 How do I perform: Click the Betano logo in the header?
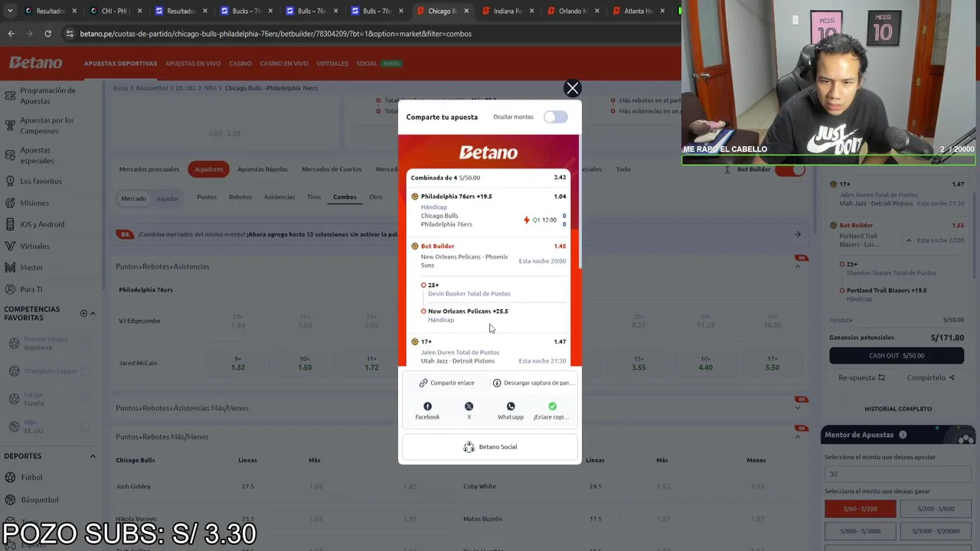coord(36,63)
